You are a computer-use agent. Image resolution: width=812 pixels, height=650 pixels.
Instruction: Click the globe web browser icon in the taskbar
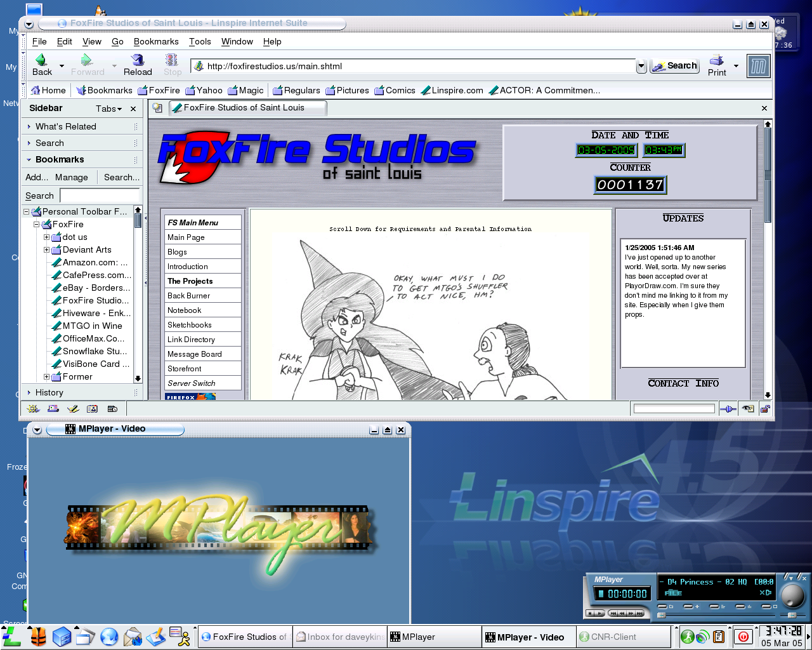coord(109,637)
